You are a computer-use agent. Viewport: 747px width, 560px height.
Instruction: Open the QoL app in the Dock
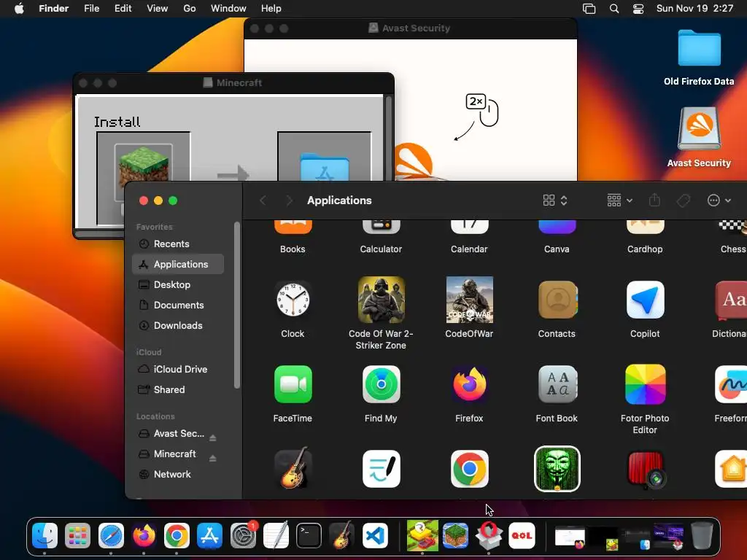click(x=522, y=535)
